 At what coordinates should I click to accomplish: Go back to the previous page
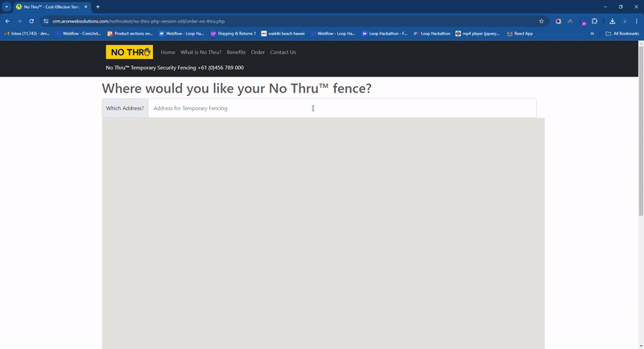(7, 21)
